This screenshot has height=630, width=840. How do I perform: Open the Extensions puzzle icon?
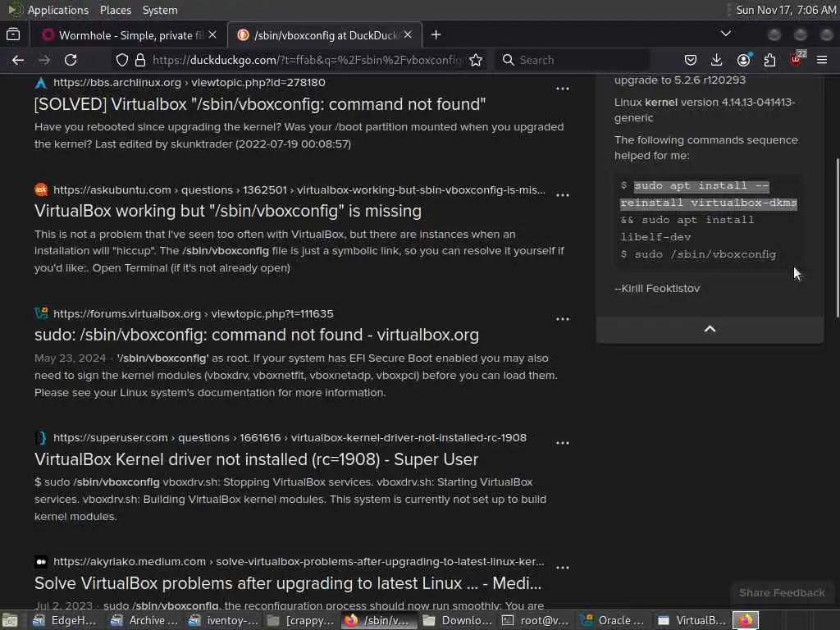[769, 60]
